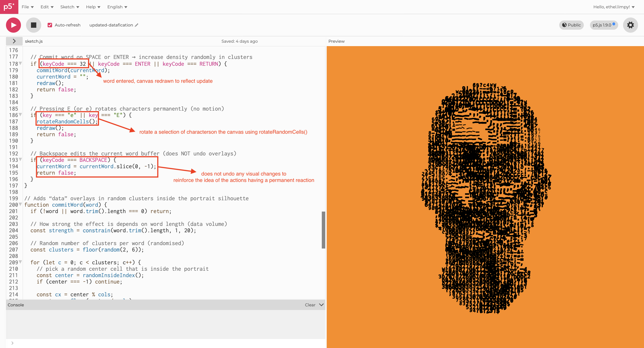Click the updated-datafication sketch name
644x348 pixels.
click(x=111, y=25)
